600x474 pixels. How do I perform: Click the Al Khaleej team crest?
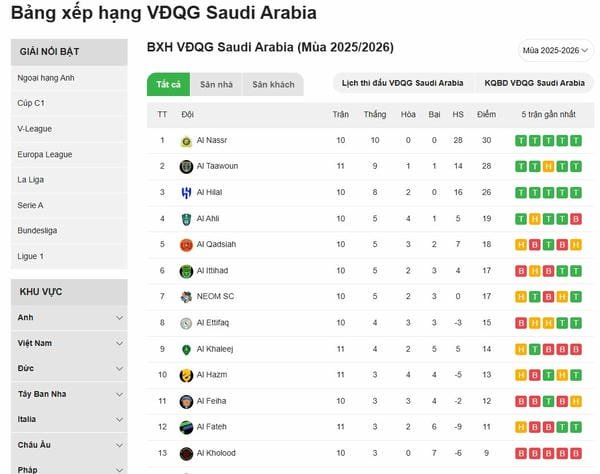click(x=186, y=349)
